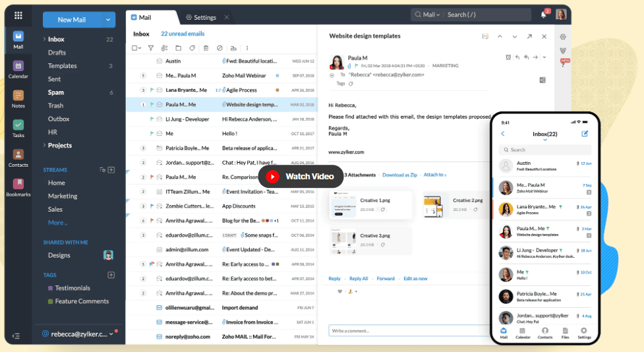Play the Watch Video button
This screenshot has height=352, width=644.
301,177
